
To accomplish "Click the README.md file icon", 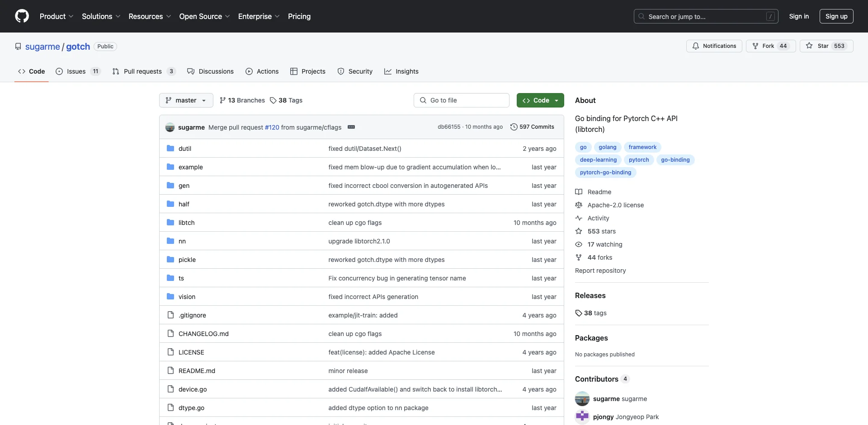I will pos(170,370).
